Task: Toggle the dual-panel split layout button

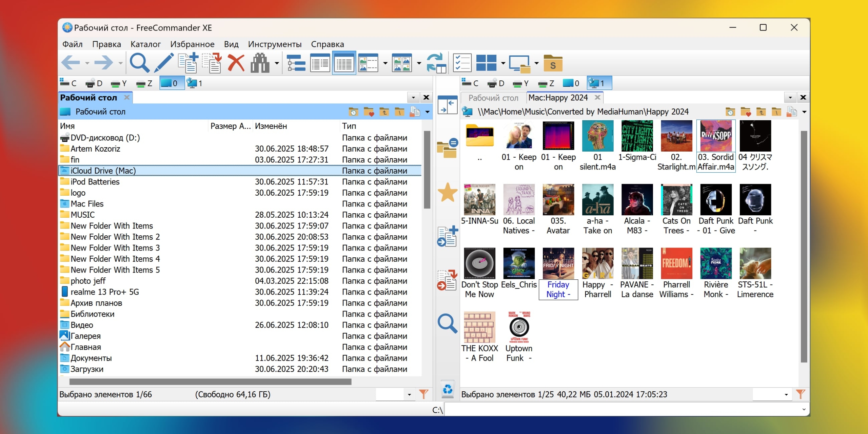Action: pos(486,63)
